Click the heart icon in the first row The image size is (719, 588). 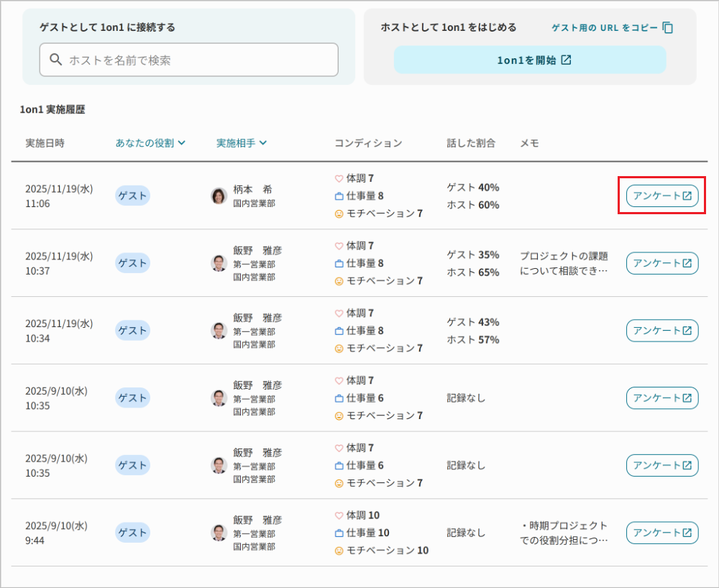[339, 178]
